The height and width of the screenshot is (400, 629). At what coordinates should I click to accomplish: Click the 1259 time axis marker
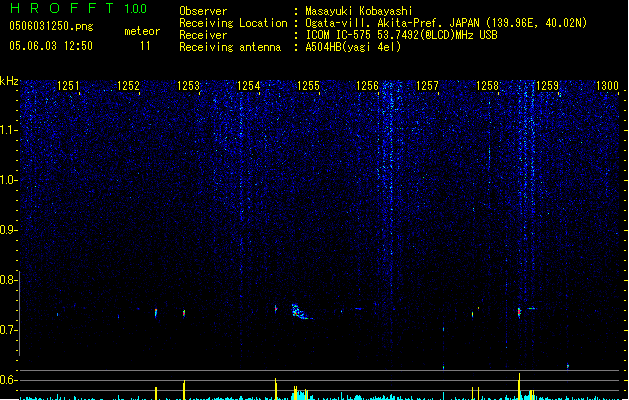(547, 86)
